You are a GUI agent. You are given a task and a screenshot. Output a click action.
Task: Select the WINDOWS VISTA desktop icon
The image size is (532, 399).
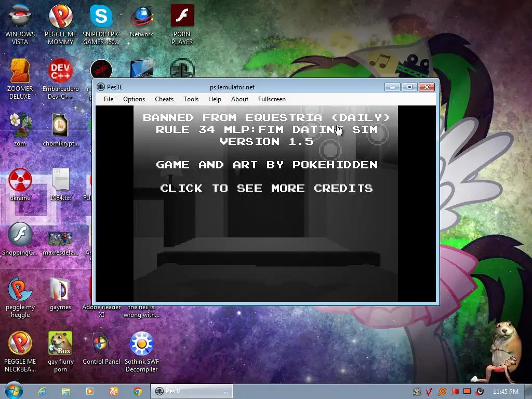point(20,24)
